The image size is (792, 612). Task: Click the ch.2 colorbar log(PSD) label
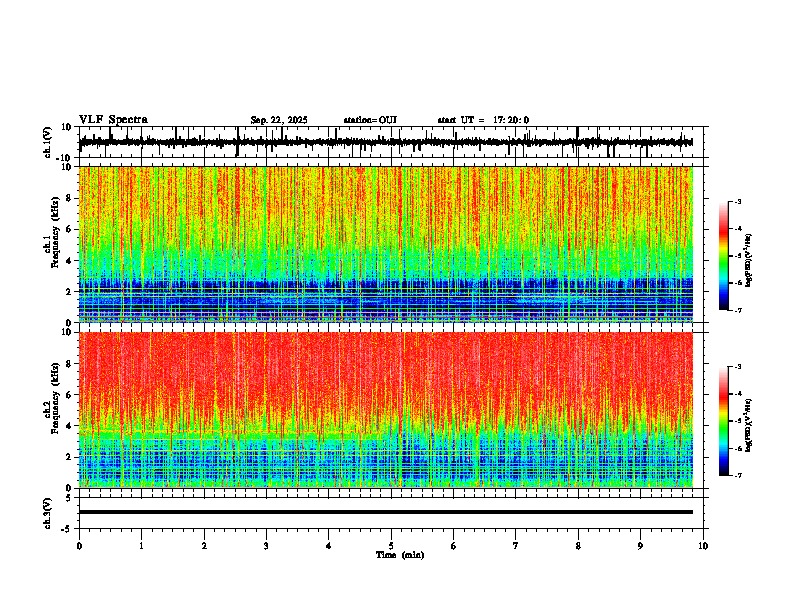[x=749, y=425]
